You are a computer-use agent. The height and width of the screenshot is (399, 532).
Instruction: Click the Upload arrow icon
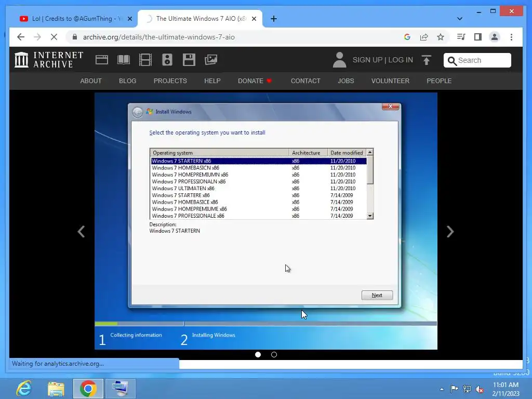pyautogui.click(x=427, y=60)
